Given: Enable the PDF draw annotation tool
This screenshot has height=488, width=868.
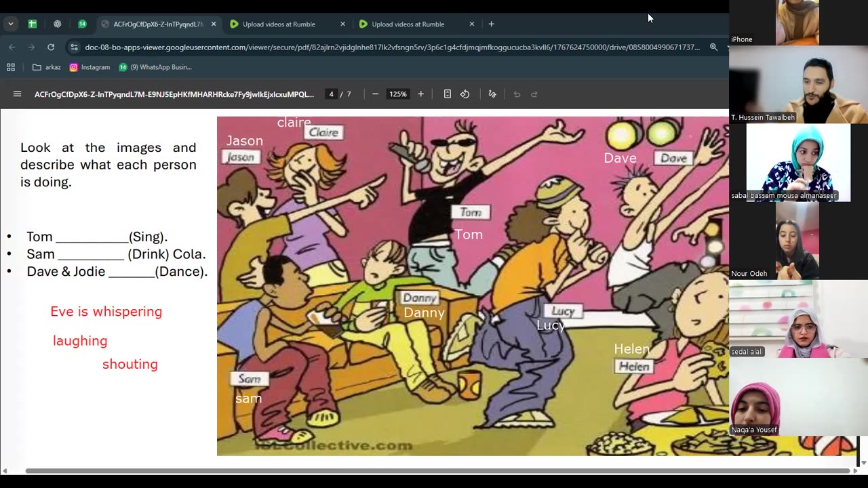Looking at the screenshot, I should [x=492, y=94].
